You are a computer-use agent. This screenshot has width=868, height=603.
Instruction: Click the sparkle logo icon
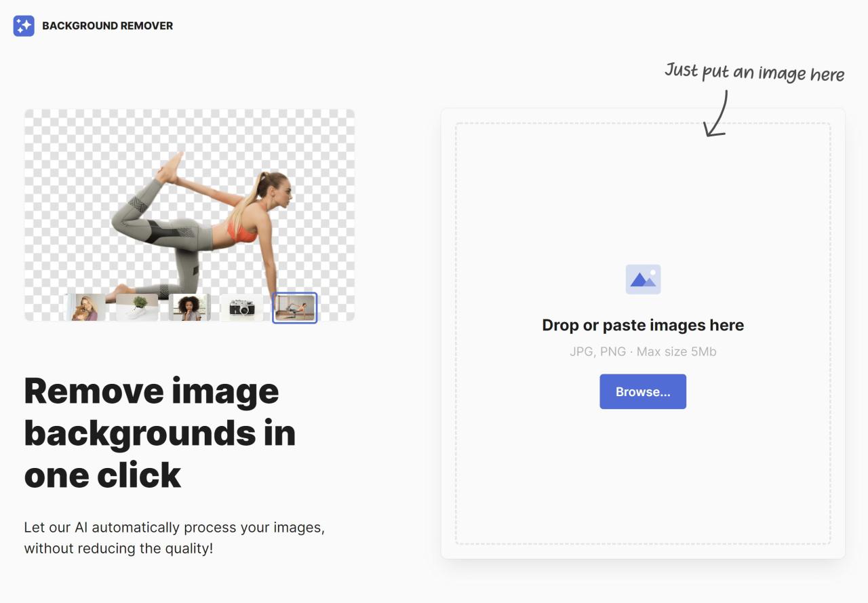click(24, 26)
